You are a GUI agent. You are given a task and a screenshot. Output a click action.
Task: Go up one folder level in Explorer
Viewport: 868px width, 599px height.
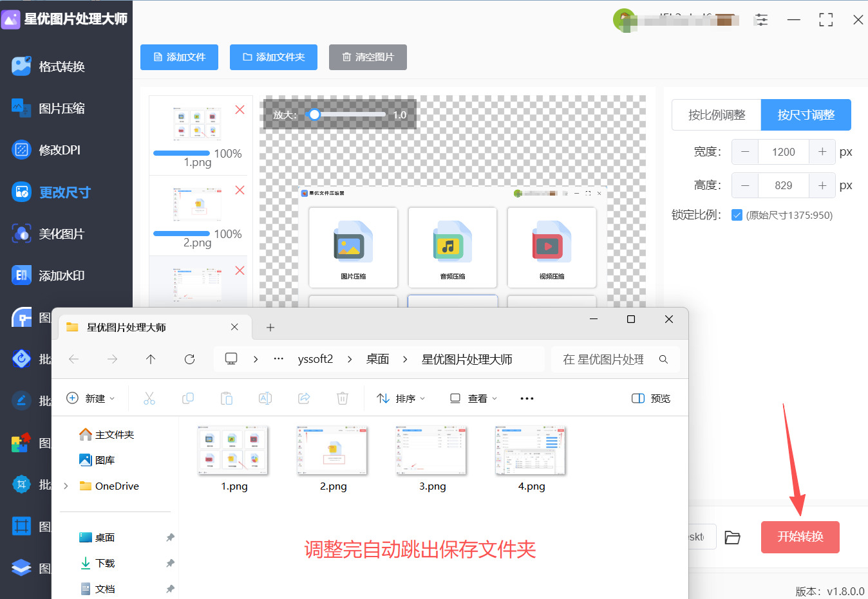[x=151, y=359]
